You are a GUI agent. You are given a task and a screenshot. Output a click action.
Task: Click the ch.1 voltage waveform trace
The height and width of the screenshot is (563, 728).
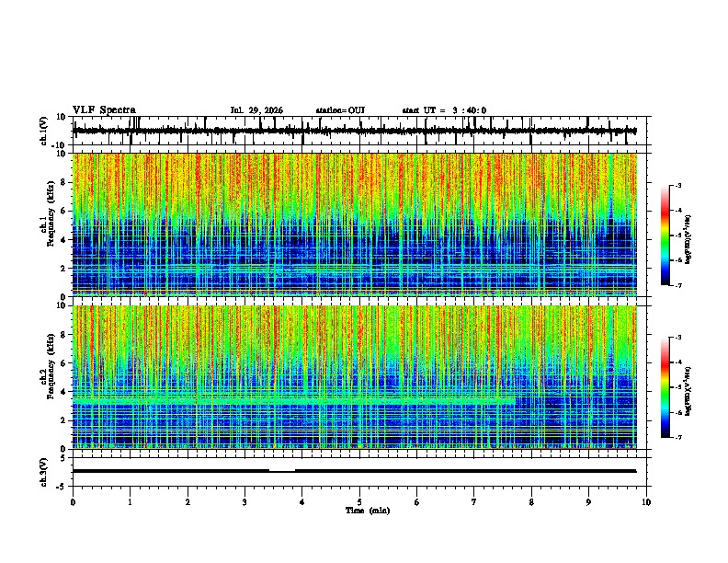coord(354,131)
